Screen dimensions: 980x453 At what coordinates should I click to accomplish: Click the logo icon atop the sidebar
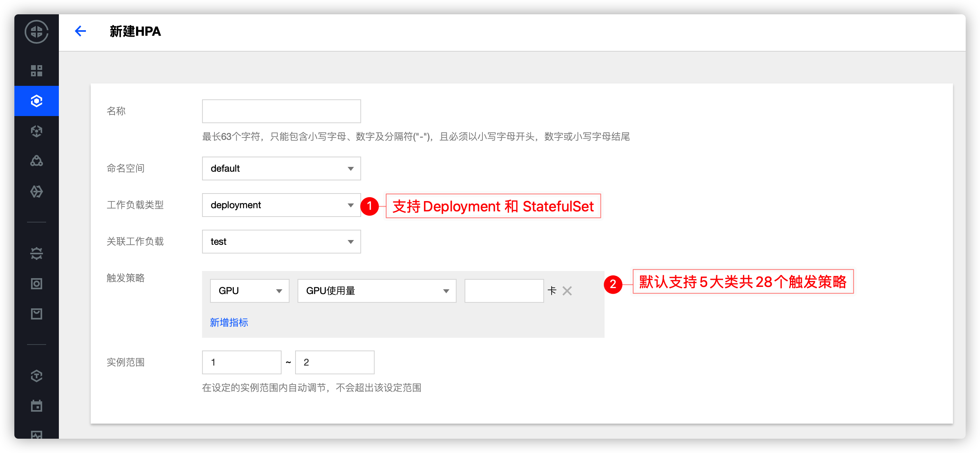(37, 32)
